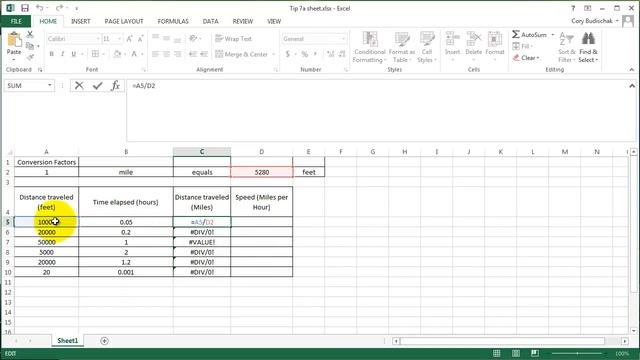Click the Copy icon in Clipboard group
This screenshot has width=640, height=360.
pos(30,46)
